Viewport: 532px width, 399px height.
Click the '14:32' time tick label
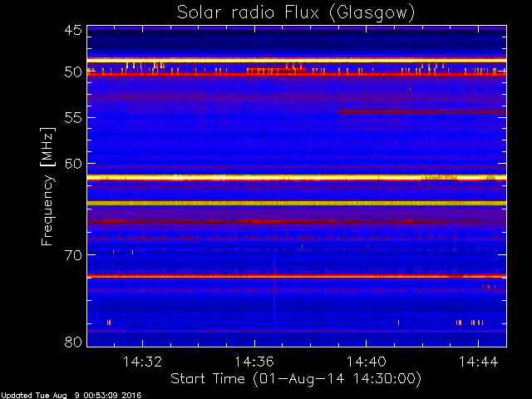(x=142, y=362)
